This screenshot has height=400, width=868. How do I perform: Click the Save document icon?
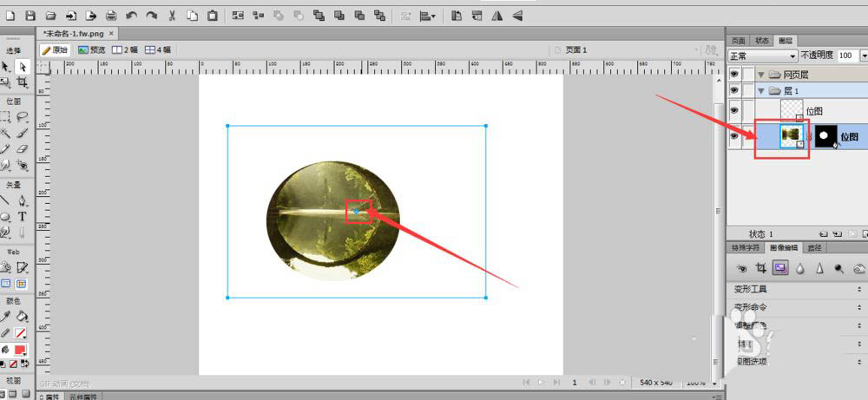click(x=31, y=16)
